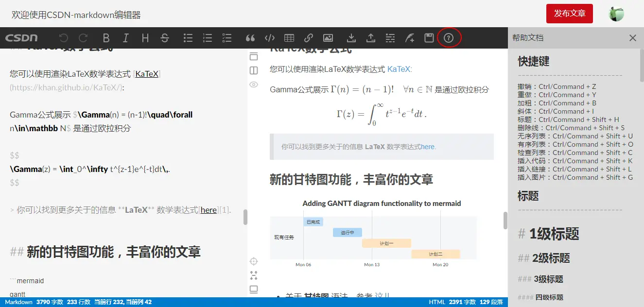The height and width of the screenshot is (307, 644).
Task: Click the crosshair sync-position icon
Action: pos(254,261)
